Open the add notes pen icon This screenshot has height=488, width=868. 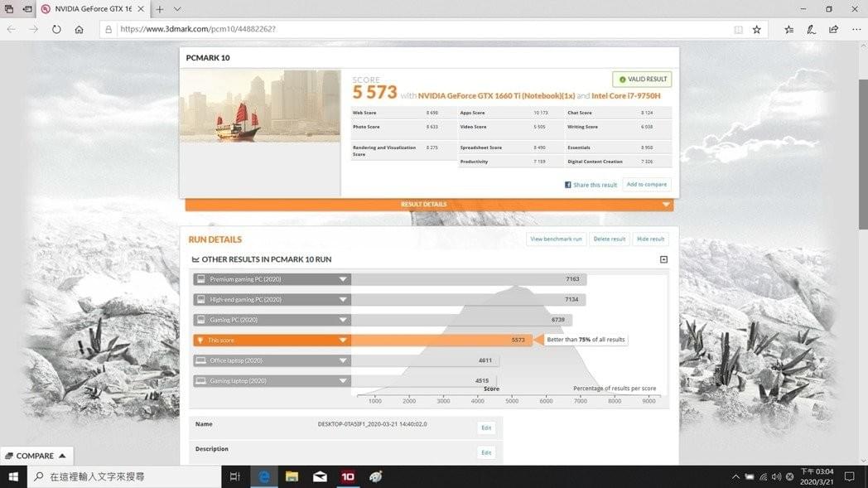(x=811, y=29)
